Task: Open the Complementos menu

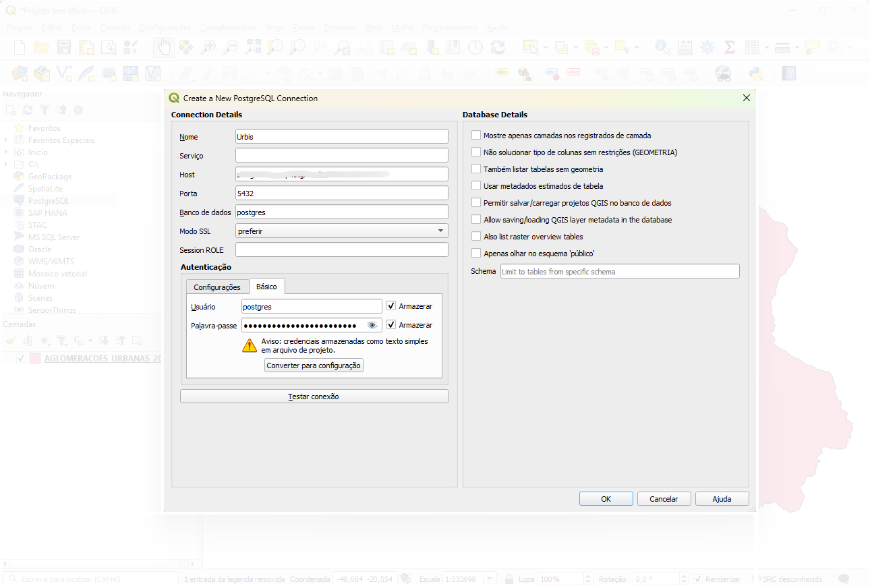Action: (228, 28)
